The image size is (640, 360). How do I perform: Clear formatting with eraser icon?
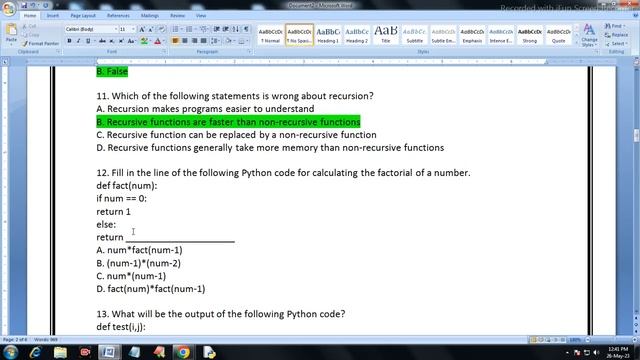(x=162, y=29)
